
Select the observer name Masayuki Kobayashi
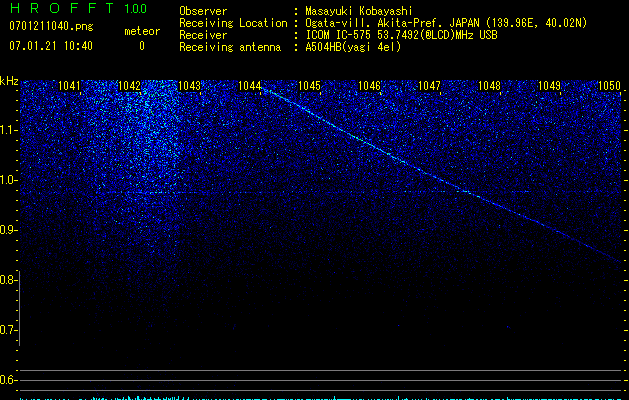pyautogui.click(x=359, y=11)
